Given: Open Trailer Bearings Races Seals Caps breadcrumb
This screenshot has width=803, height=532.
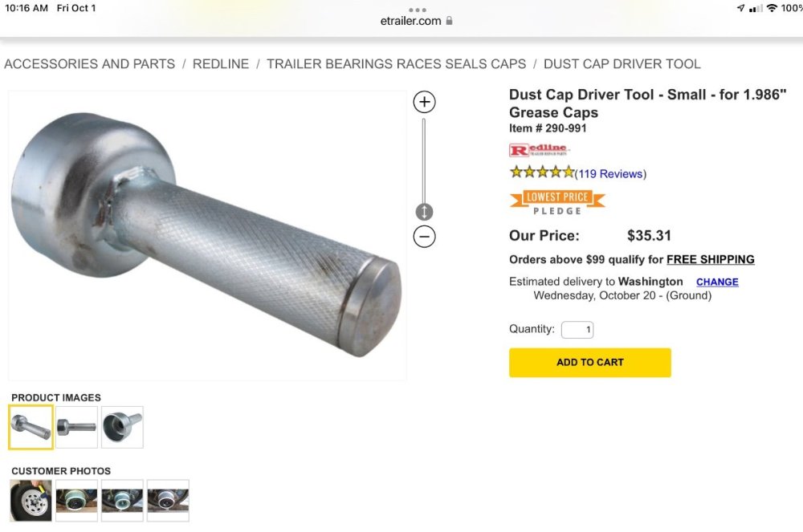Looking at the screenshot, I should tap(397, 64).
